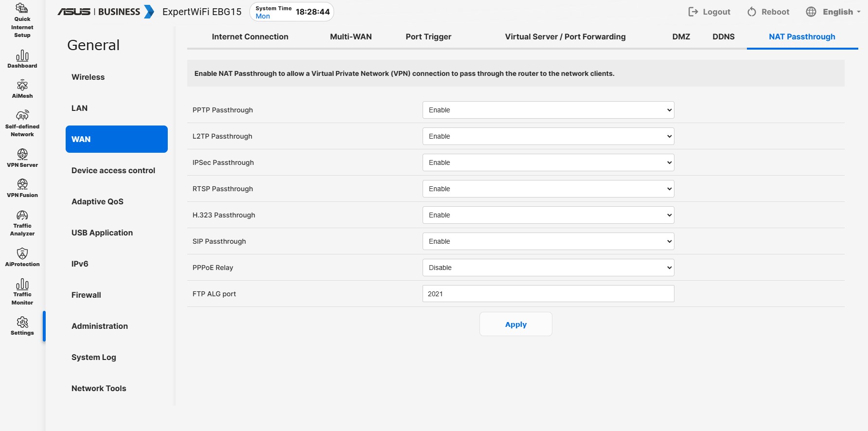Open the Self-defined Network icon
The width and height of the screenshot is (868, 431).
coord(22,115)
